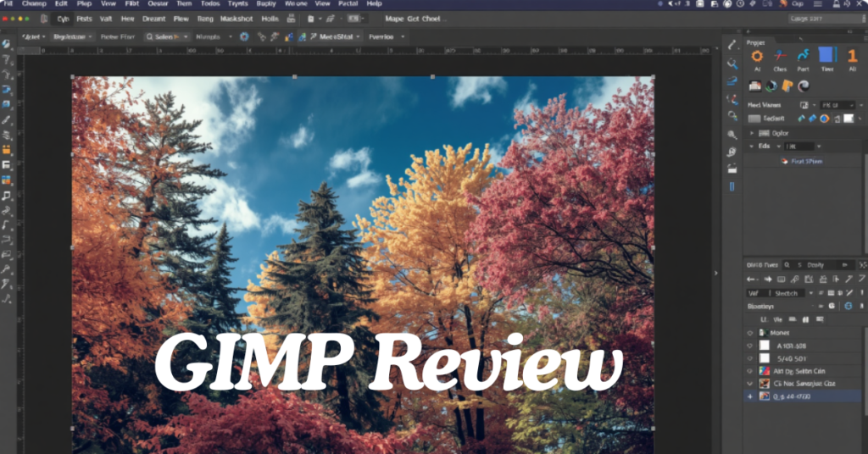This screenshot has height=454, width=868.
Task: Open the Fverrioe dropdown
Action: [387, 37]
